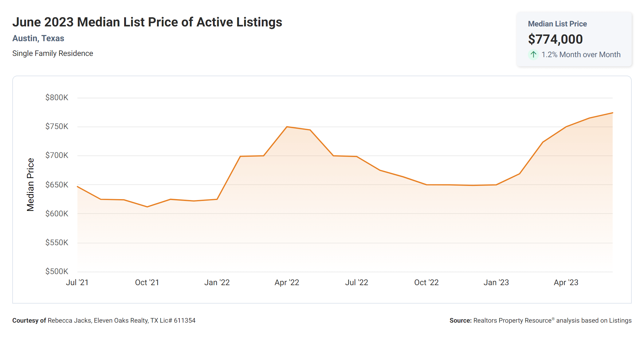Viewport: 644px width, 338px height.
Task: Click the Oct '21 lowest point on the line
Action: coord(147,207)
